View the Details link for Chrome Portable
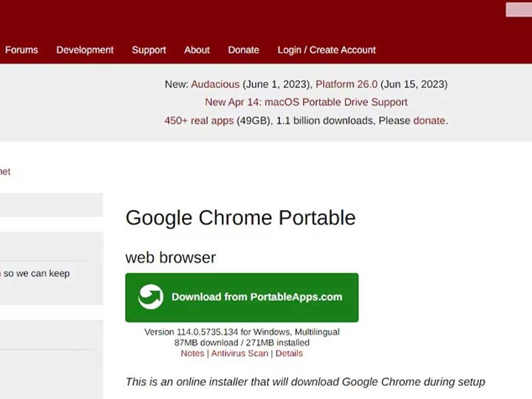The image size is (532, 399). (289, 353)
